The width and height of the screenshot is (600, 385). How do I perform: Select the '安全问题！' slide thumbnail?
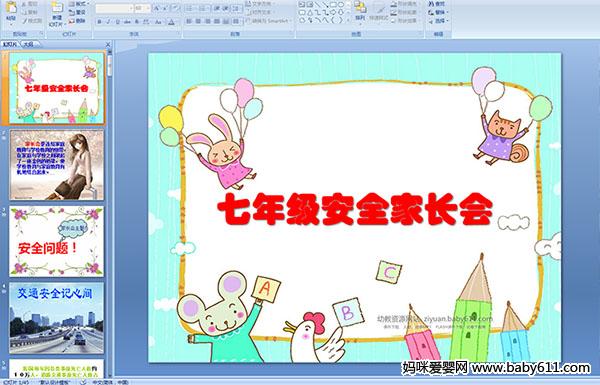pyautogui.click(x=56, y=241)
